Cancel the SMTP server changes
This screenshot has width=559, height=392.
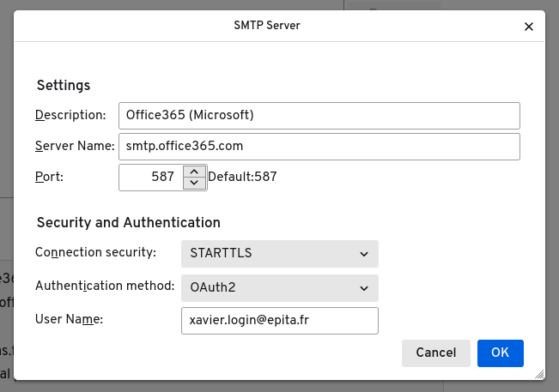(x=436, y=353)
